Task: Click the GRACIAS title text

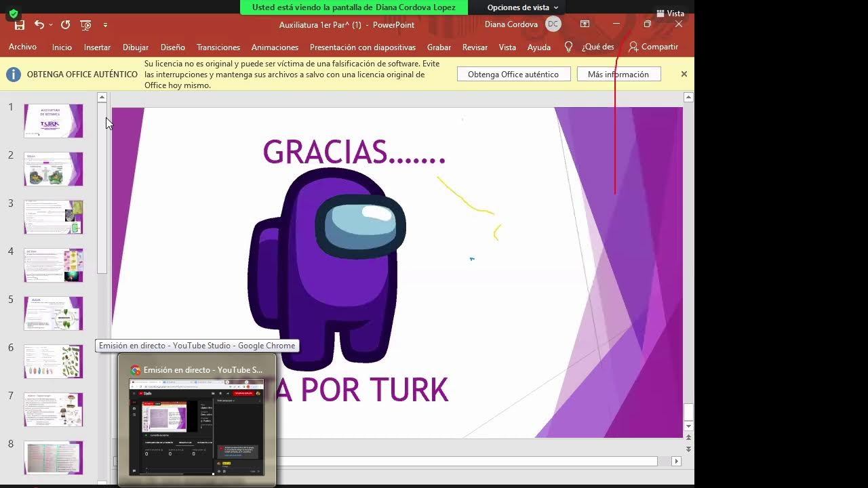Action: pyautogui.click(x=354, y=152)
